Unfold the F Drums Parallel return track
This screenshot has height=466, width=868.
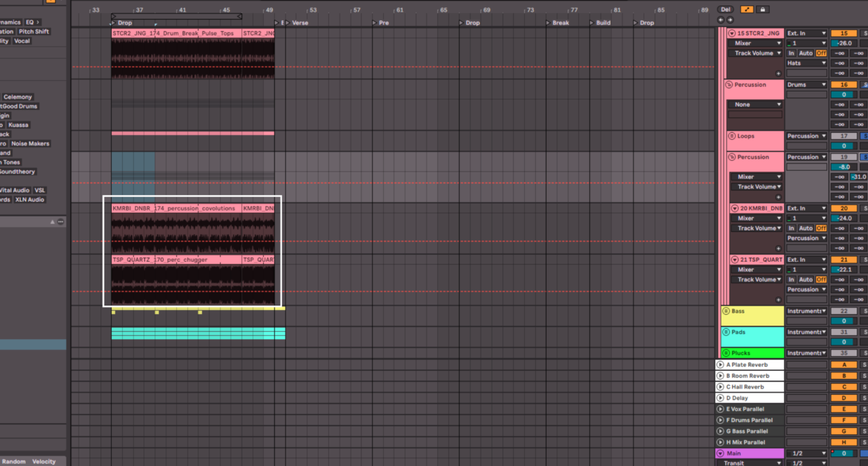point(720,420)
